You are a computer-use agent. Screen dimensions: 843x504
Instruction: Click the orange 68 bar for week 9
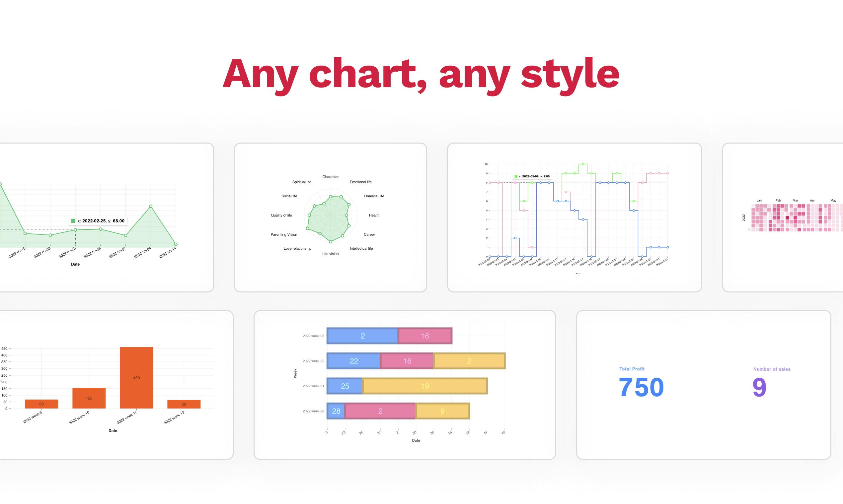point(41,404)
